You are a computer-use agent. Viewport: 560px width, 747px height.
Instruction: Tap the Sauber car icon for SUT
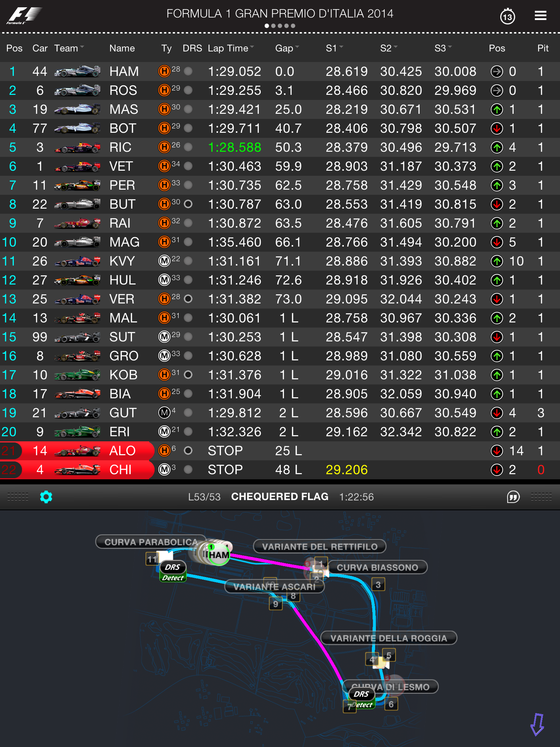pos(77,337)
